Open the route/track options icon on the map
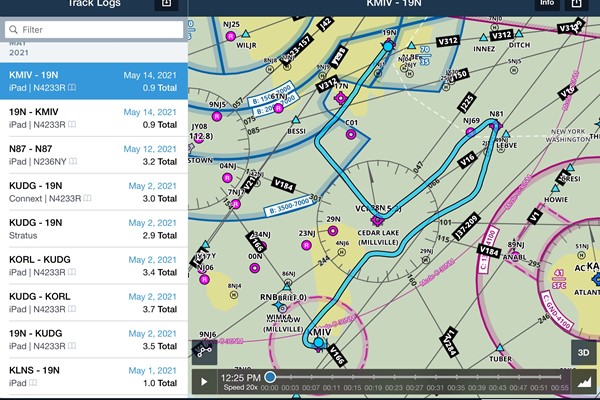The image size is (600, 400). click(x=205, y=352)
